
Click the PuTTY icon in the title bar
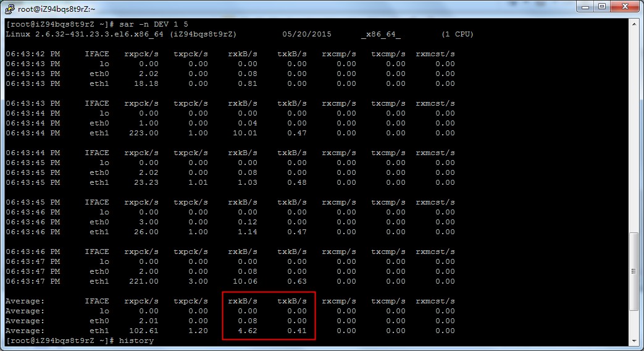(9, 9)
